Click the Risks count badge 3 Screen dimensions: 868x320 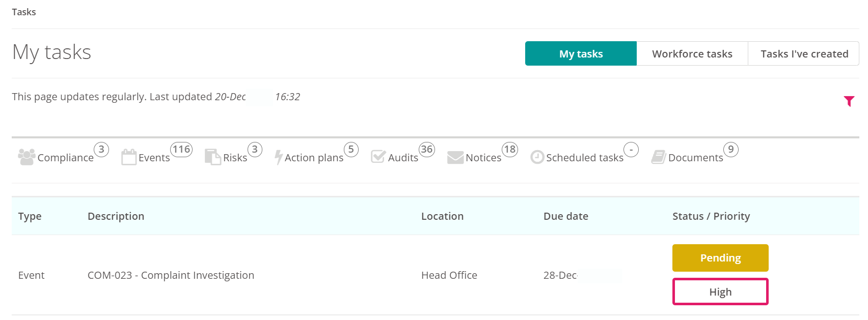tap(255, 150)
